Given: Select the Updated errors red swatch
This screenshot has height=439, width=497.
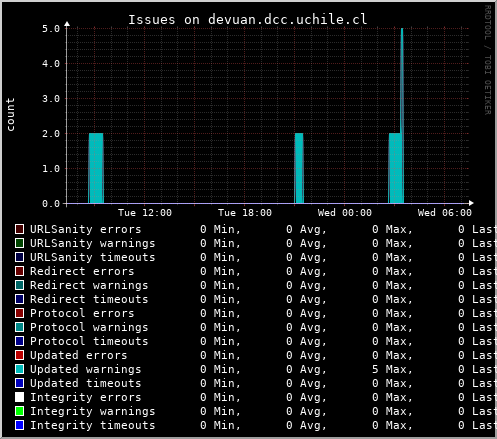Looking at the screenshot, I should tap(19, 355).
